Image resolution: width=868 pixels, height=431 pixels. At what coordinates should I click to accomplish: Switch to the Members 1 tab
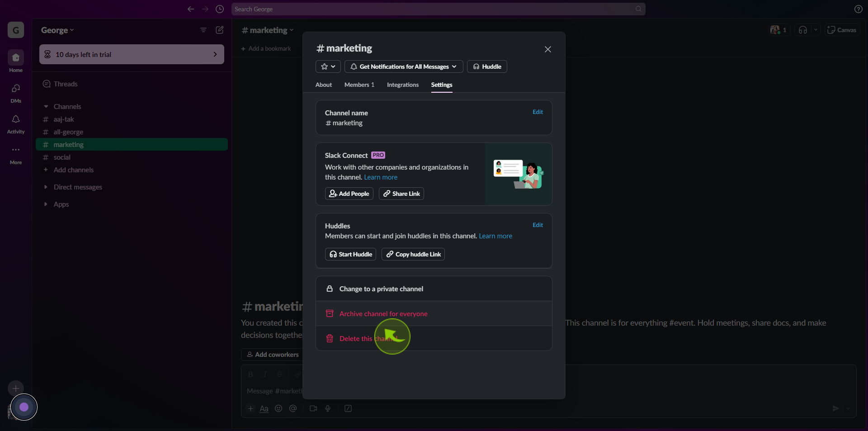(359, 85)
